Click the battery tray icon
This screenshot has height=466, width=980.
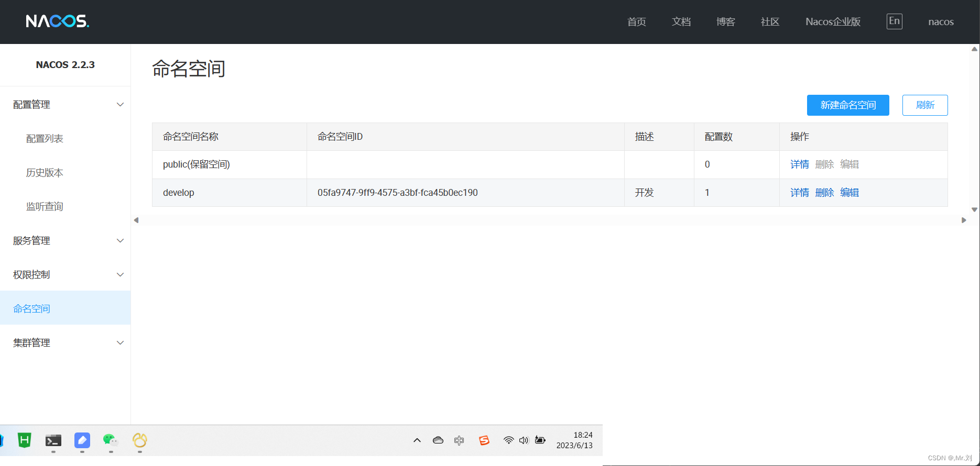[540, 440]
